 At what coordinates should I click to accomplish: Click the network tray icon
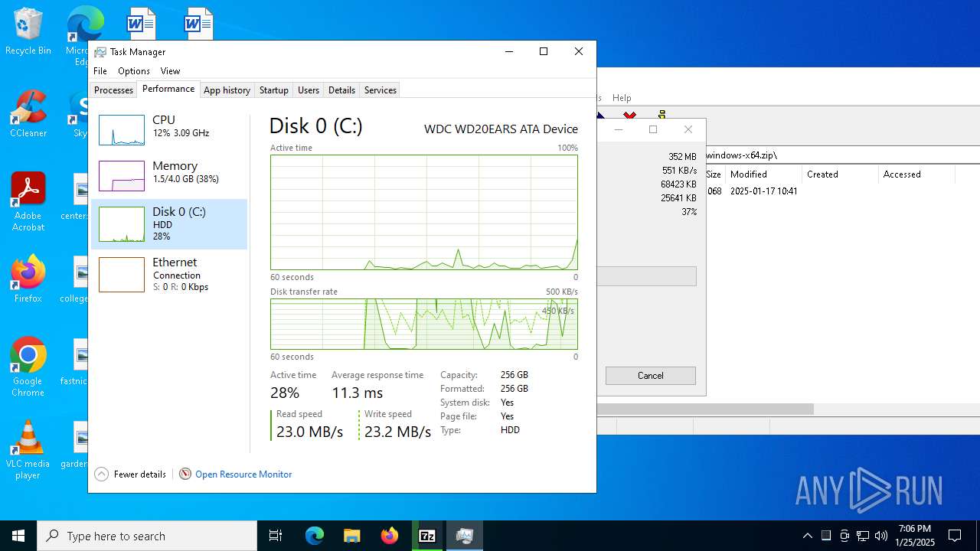(863, 536)
